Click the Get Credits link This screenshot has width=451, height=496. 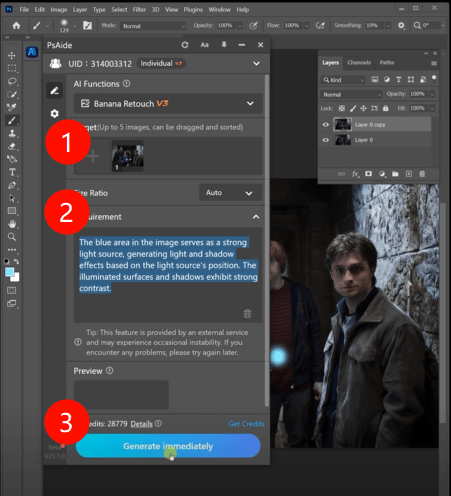[x=246, y=424]
